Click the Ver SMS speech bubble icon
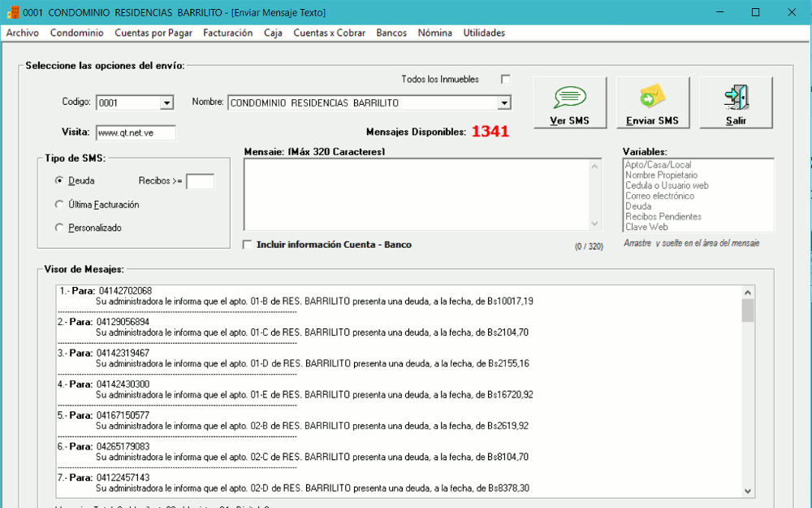This screenshot has height=508, width=812. pyautogui.click(x=569, y=97)
